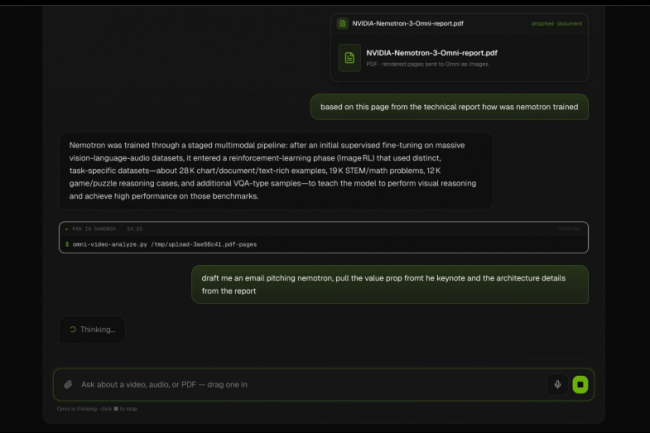Click the "Ask about a video, audio, or PDF" field

tap(300, 384)
